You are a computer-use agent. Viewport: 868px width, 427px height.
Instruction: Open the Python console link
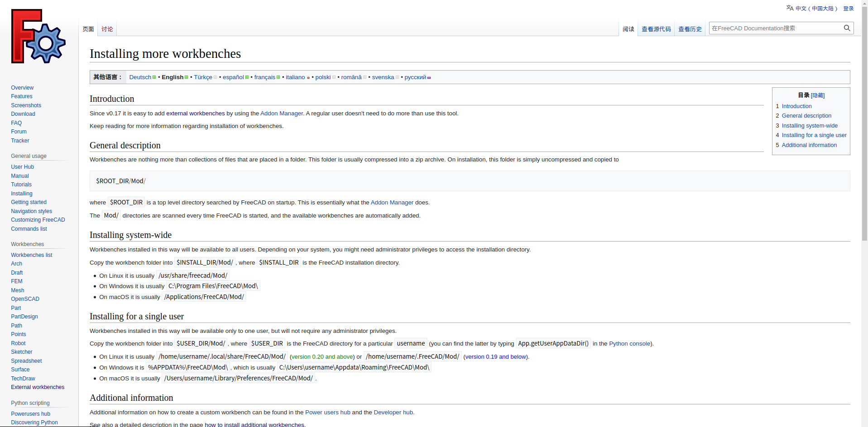click(629, 344)
